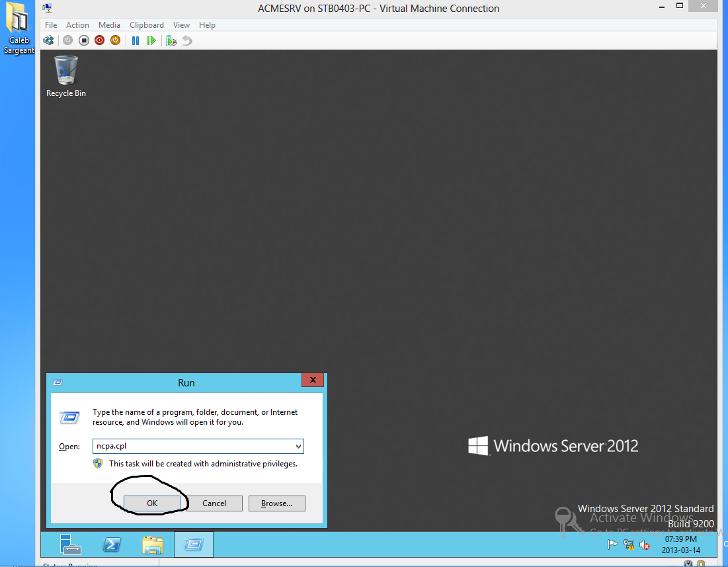Viewport: 728px width, 567px height.
Task: Select the Recycle Bin desktop icon
Action: [x=66, y=77]
